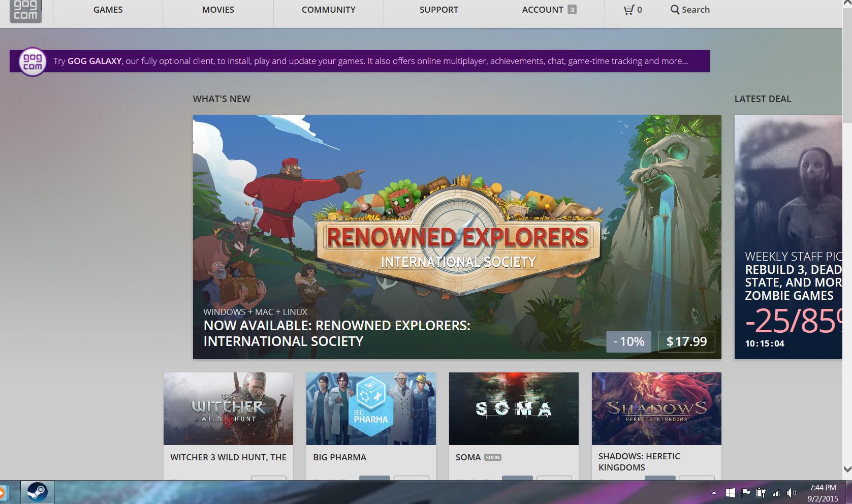The image size is (852, 504).
Task: Click the WITCHER 3 WILD HUNT, THE title
Action: pos(228,457)
